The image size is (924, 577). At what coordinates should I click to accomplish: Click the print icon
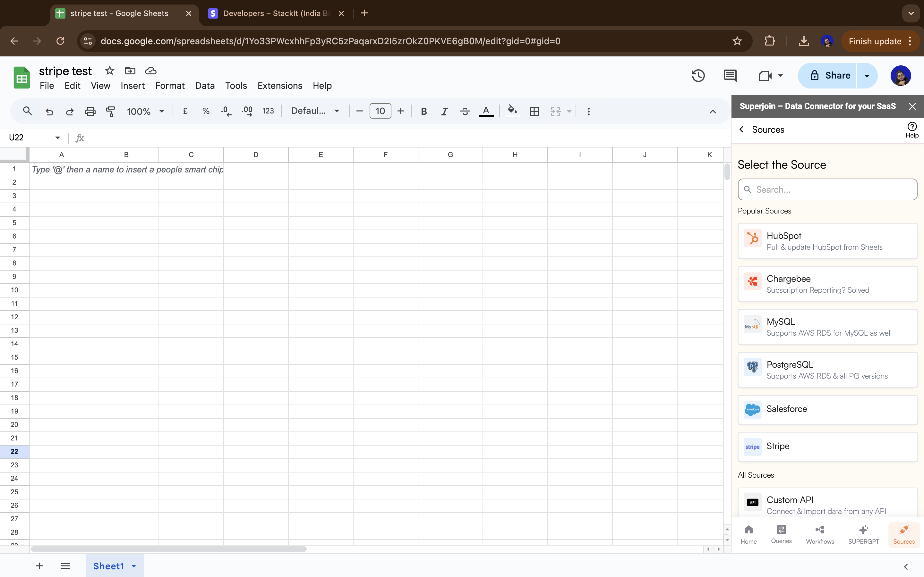90,112
